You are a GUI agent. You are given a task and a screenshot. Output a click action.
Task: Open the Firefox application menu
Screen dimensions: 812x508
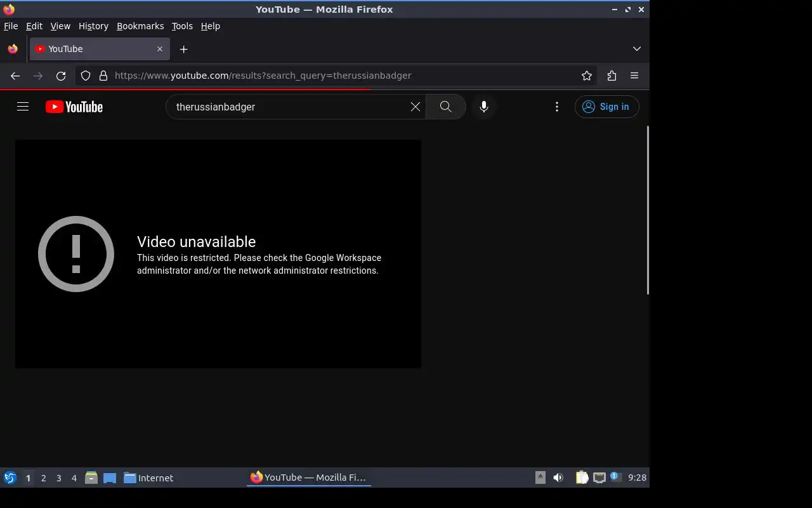coord(634,76)
